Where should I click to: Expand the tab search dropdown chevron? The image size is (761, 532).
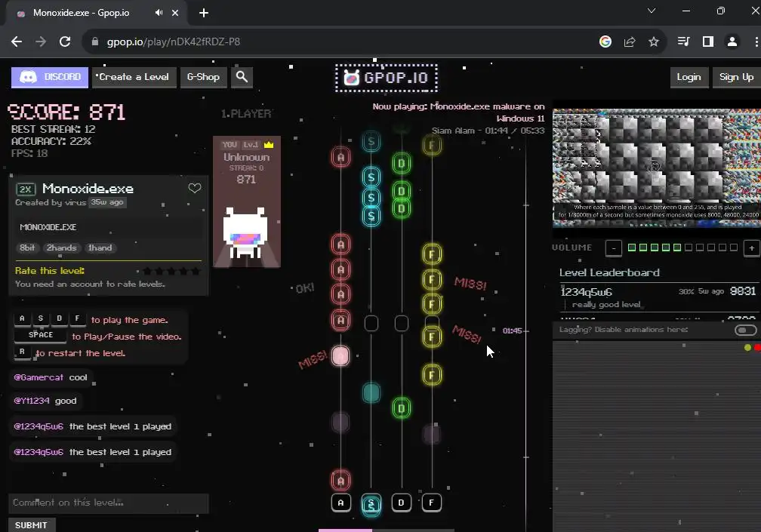(x=652, y=11)
